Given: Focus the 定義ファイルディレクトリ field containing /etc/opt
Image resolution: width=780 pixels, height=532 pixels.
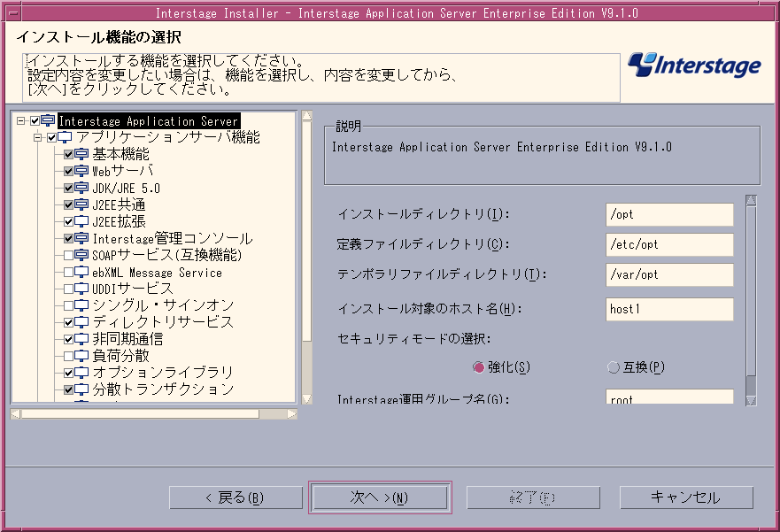Looking at the screenshot, I should (669, 244).
